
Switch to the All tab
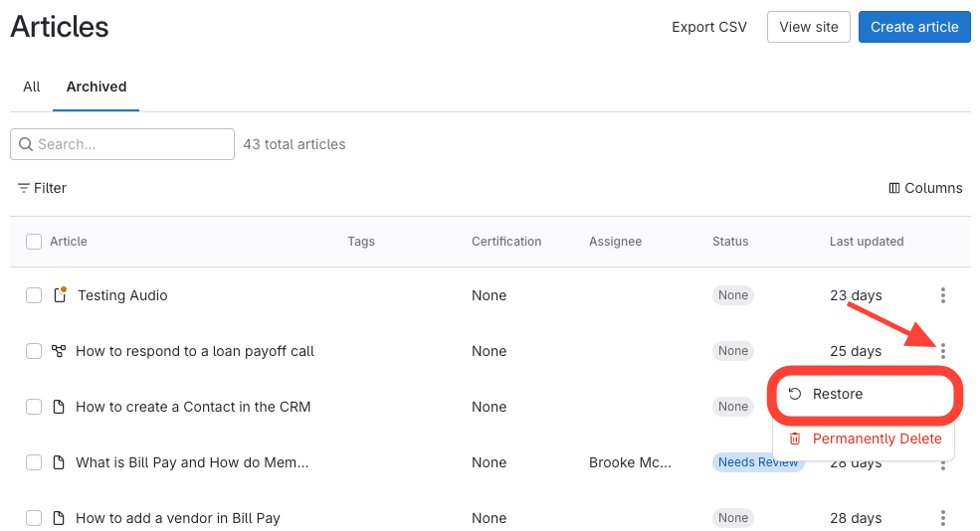(x=32, y=87)
